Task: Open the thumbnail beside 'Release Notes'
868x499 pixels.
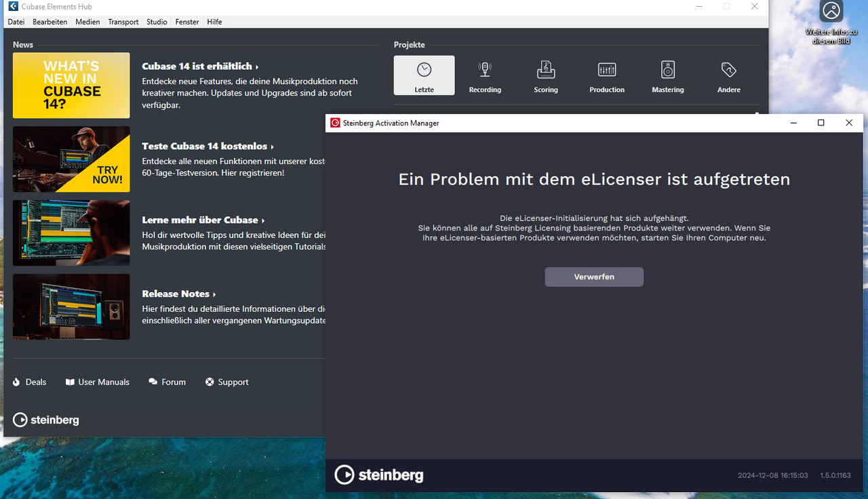Action: 71,307
